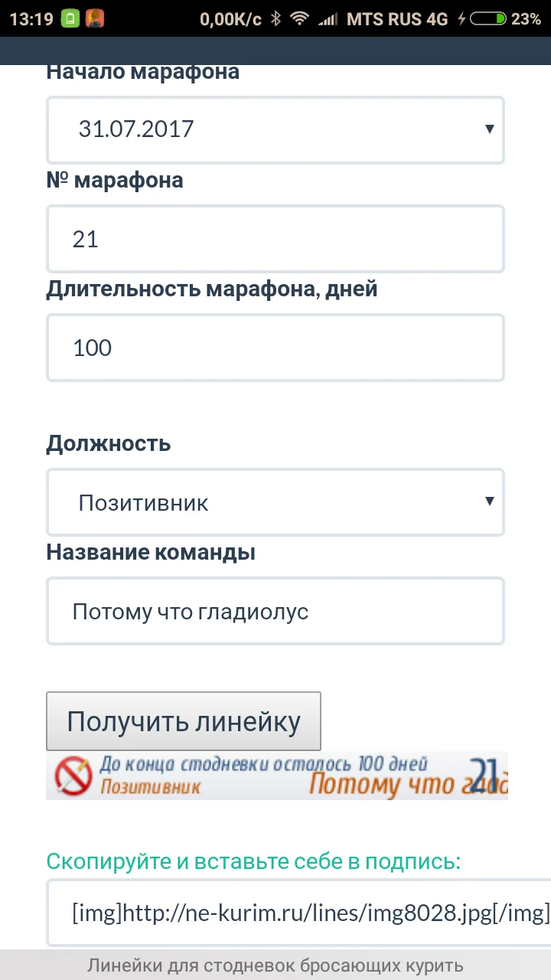Tap the clock showing 13:19
The height and width of the screenshot is (980, 551).
point(29,19)
